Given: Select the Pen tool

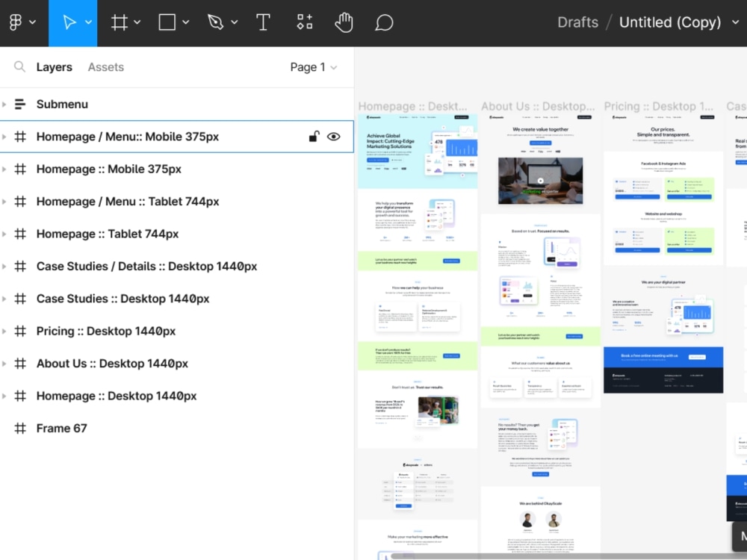Looking at the screenshot, I should (215, 22).
